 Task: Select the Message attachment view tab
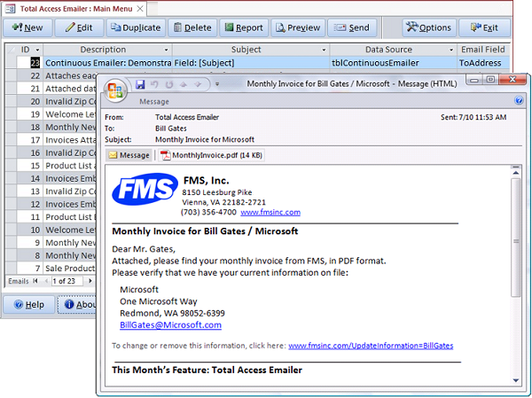point(129,156)
